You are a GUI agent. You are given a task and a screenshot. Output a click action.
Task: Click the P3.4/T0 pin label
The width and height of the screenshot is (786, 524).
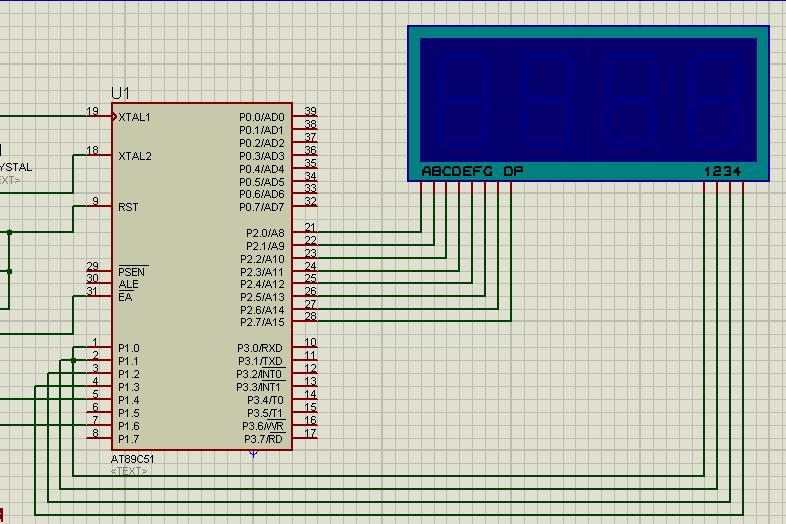click(x=265, y=400)
